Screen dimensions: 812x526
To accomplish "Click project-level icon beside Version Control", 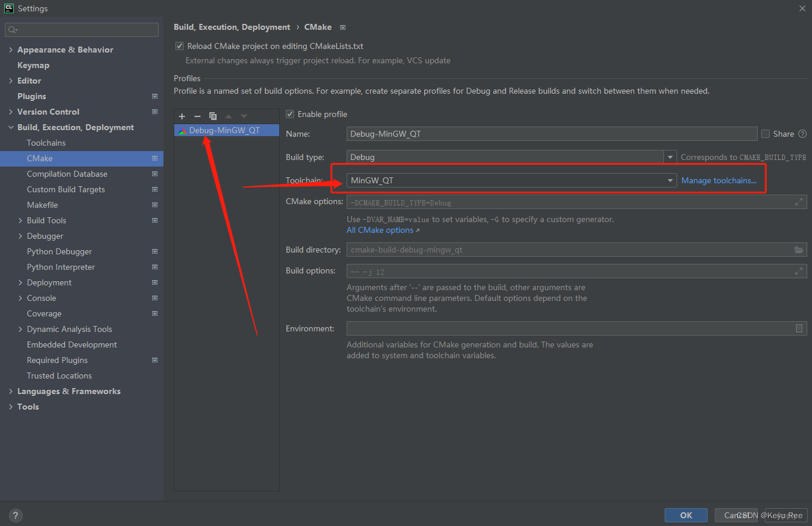I will (x=155, y=112).
